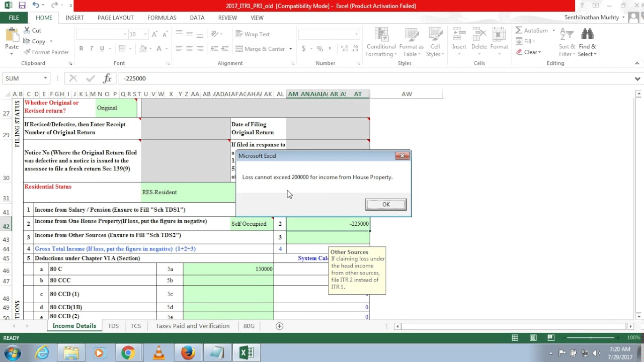This screenshot has width=644, height=362.
Task: Click the Cancel X in formula bar
Action: (73, 78)
